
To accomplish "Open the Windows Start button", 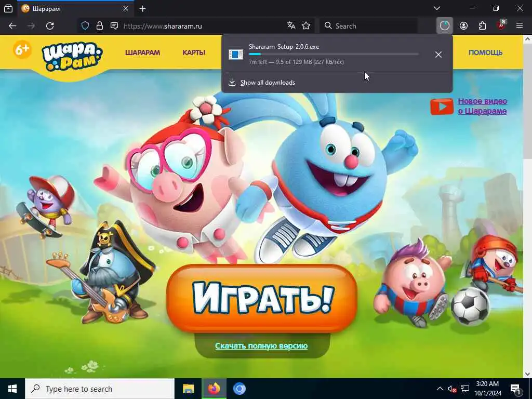I will [12, 389].
